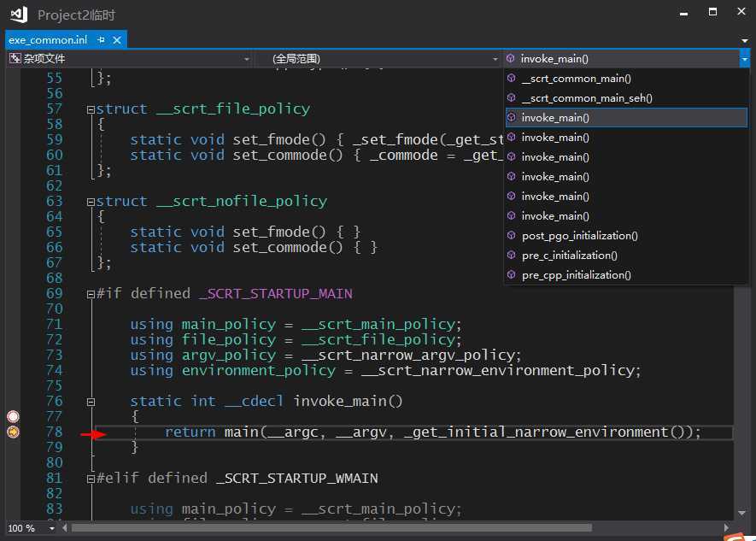Click the return main(...) statement on line 78

click(x=432, y=432)
